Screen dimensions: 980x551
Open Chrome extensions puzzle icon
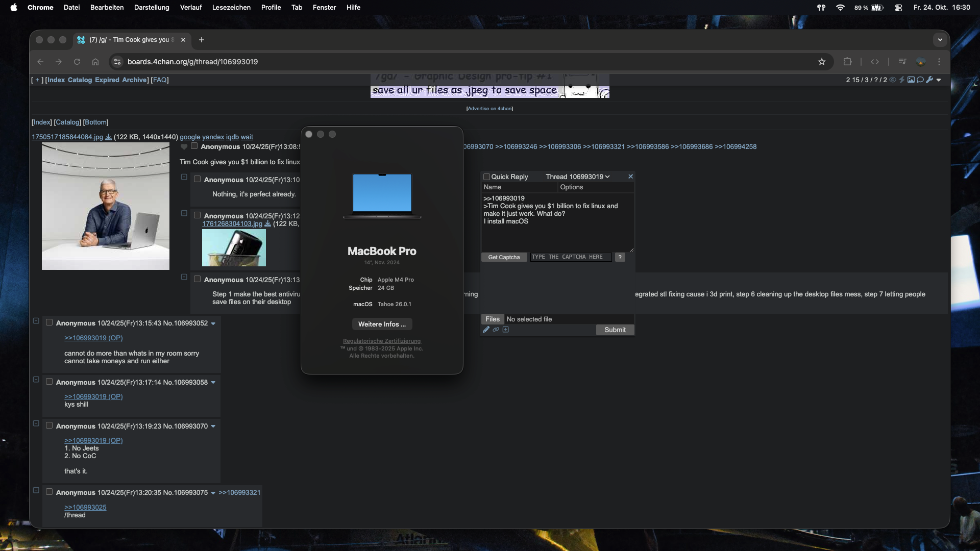847,62
